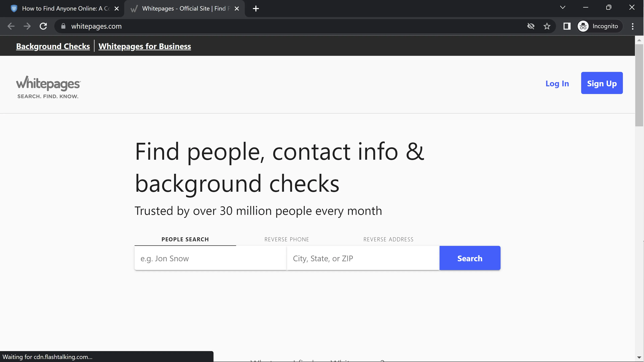Open the Background Checks link

click(53, 46)
